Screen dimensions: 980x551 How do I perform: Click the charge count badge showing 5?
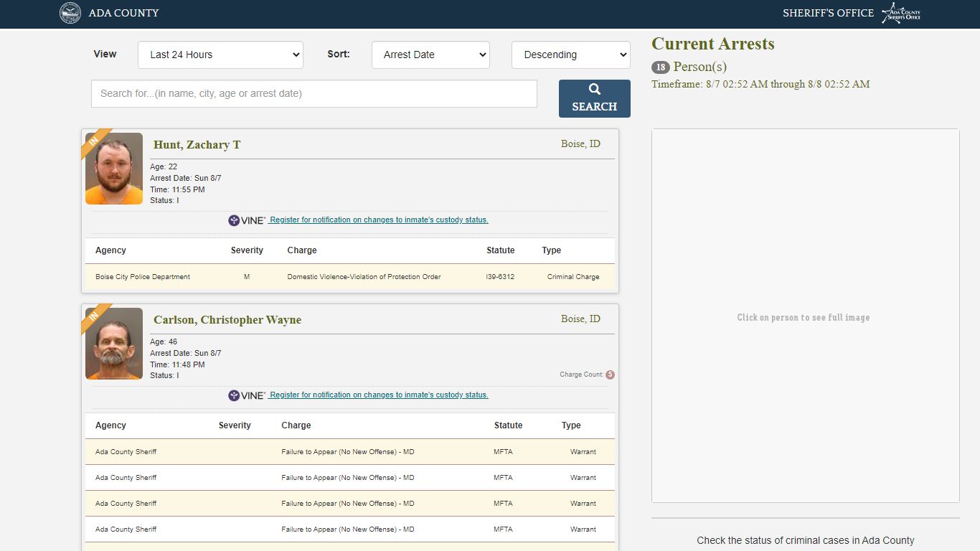tap(610, 375)
